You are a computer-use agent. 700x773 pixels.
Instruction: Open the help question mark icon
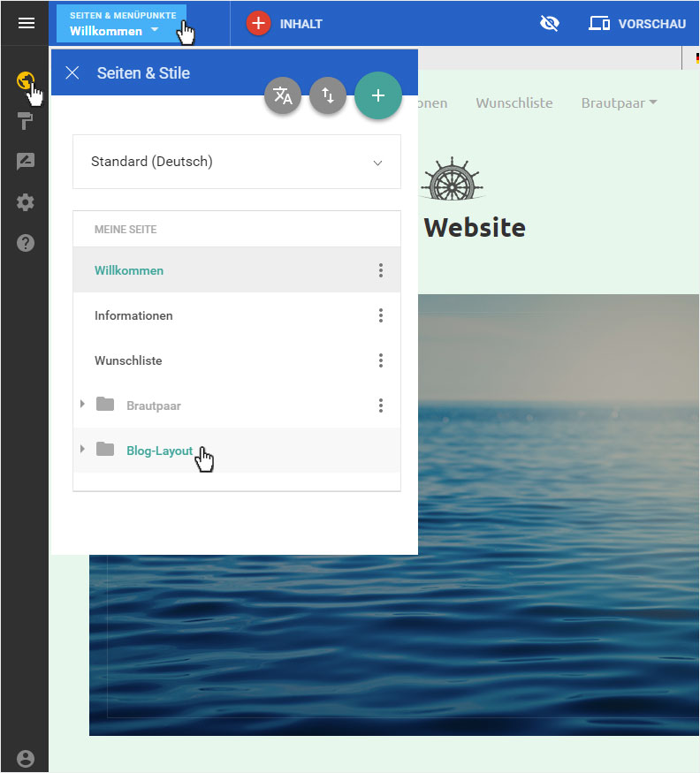click(x=25, y=243)
